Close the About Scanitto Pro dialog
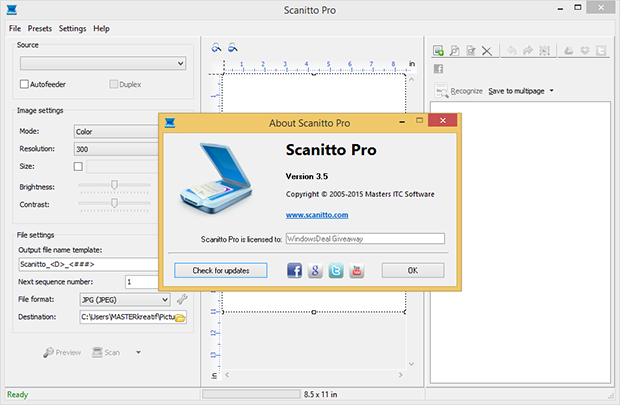This screenshot has width=620, height=405. pos(443,121)
